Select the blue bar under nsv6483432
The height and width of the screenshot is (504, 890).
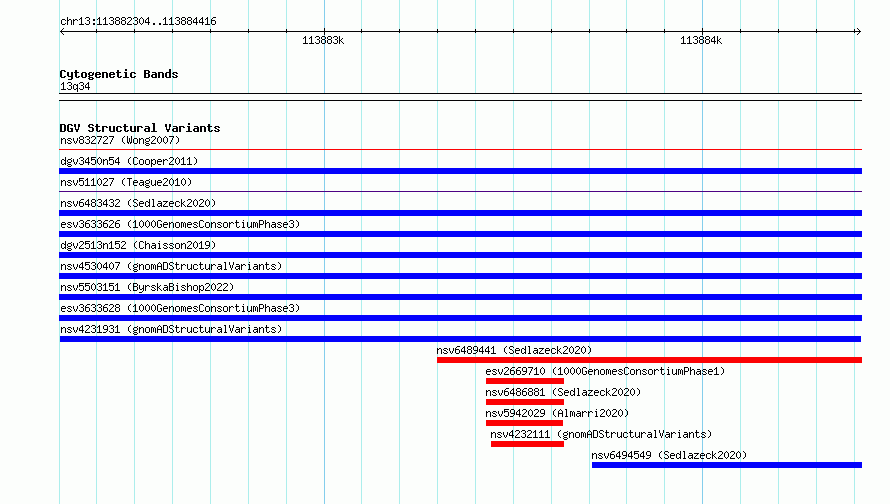click(x=460, y=213)
